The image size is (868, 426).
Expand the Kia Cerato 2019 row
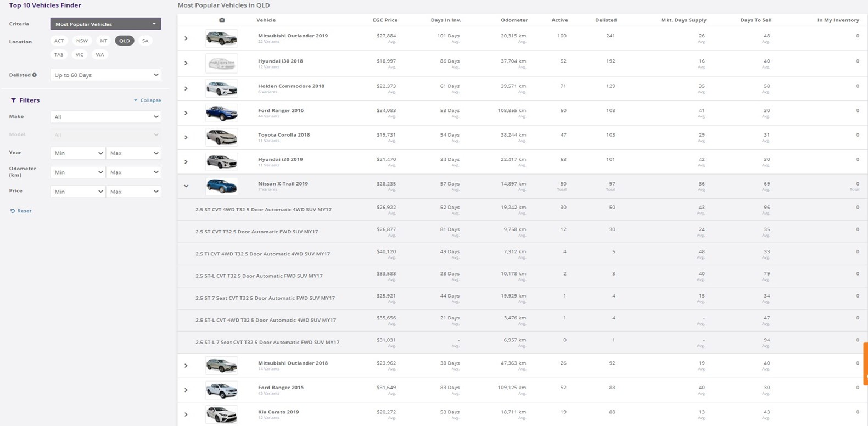[x=186, y=414]
